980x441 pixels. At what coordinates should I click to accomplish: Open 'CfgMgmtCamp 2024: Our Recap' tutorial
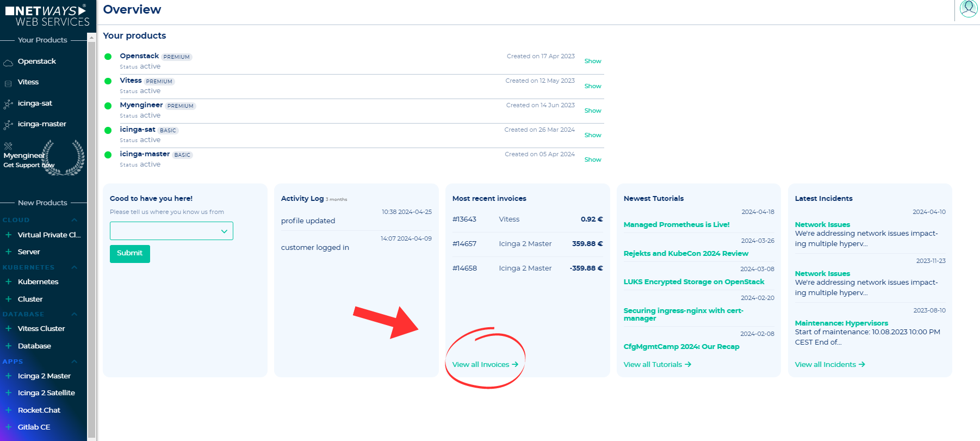681,346
